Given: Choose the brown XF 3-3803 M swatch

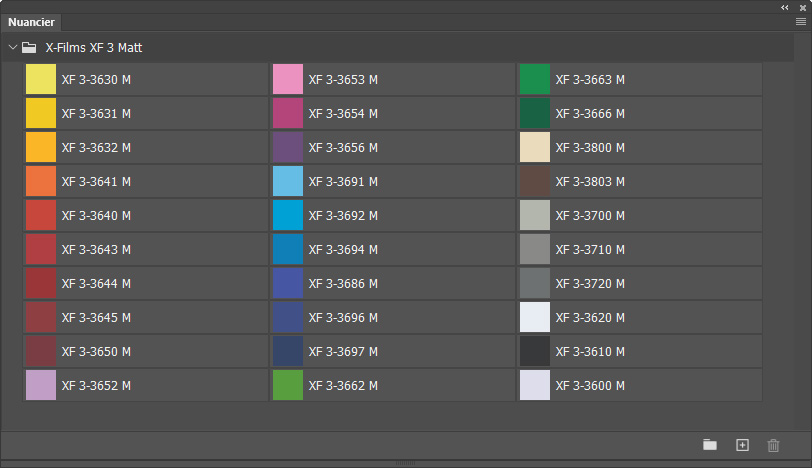Looking at the screenshot, I should click(535, 181).
